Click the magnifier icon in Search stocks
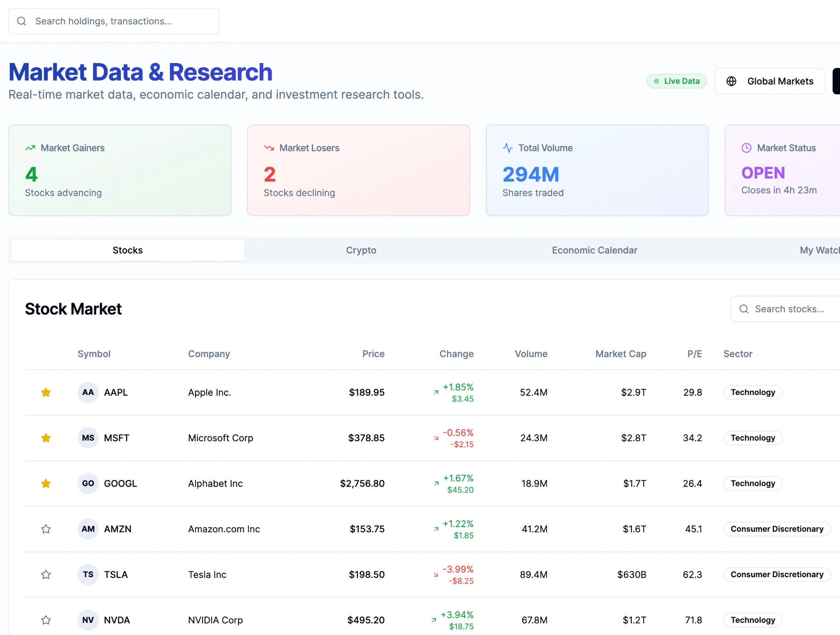This screenshot has height=635, width=840. 744,309
